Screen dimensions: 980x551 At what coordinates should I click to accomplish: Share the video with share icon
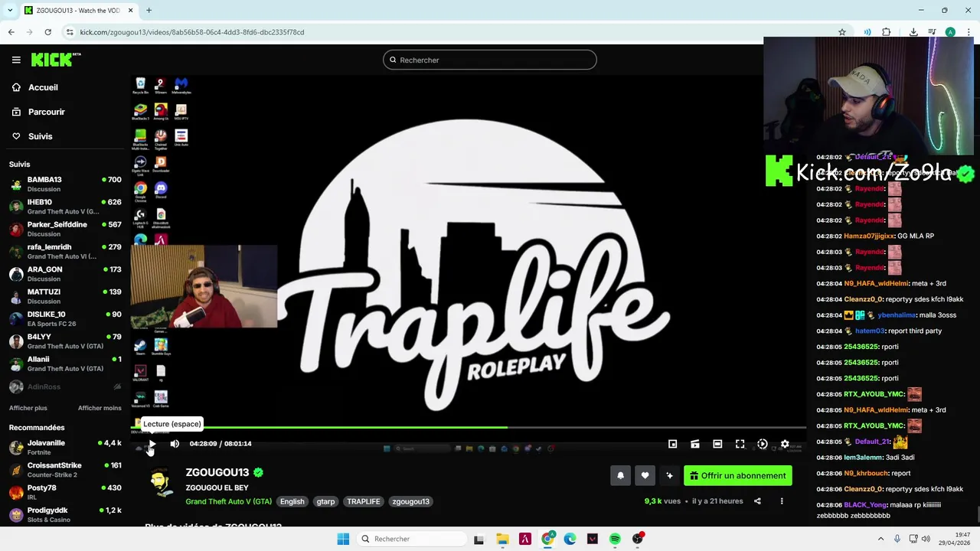click(x=757, y=501)
